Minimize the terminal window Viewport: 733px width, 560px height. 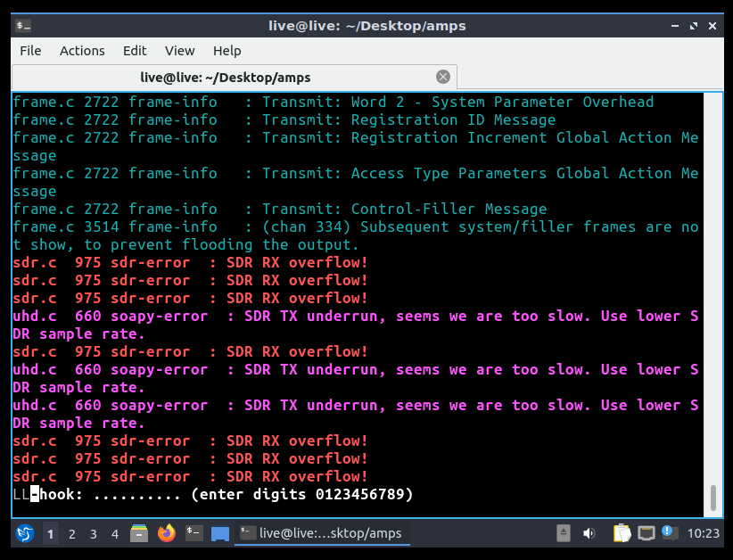click(x=674, y=26)
